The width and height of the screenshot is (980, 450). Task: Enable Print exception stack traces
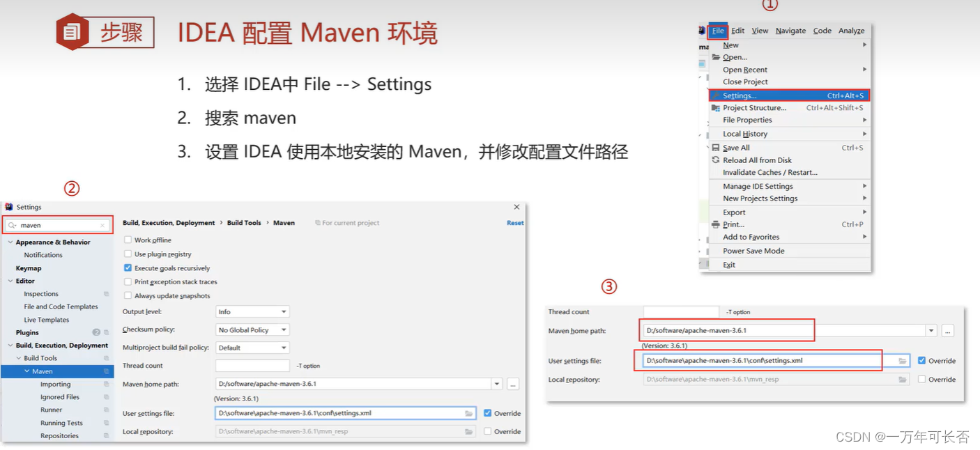[x=128, y=281]
